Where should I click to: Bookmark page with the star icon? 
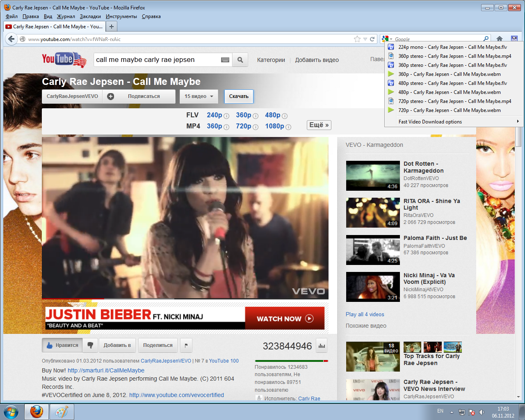tap(357, 39)
